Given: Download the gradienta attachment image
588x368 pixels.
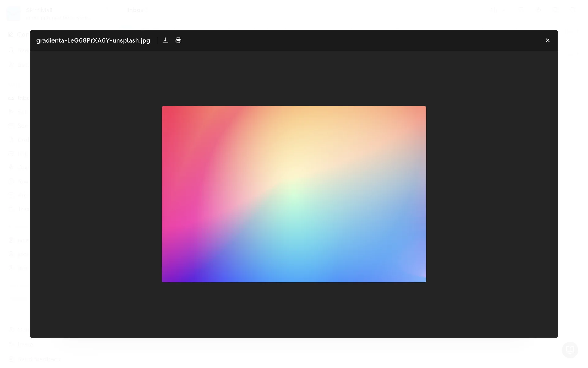Looking at the screenshot, I should (165, 40).
